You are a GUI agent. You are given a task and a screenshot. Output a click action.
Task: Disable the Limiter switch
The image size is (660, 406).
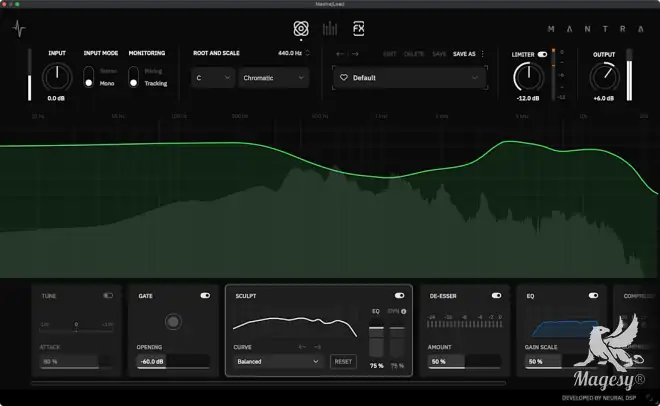[x=542, y=54]
